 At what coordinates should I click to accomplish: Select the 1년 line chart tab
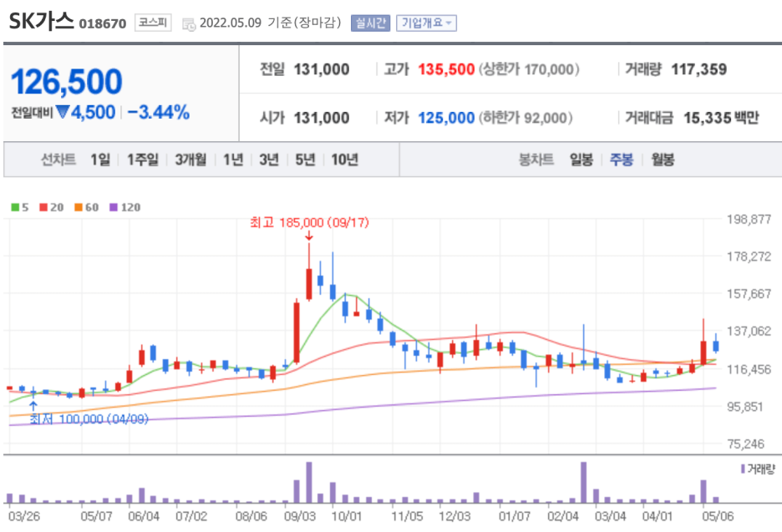point(233,160)
